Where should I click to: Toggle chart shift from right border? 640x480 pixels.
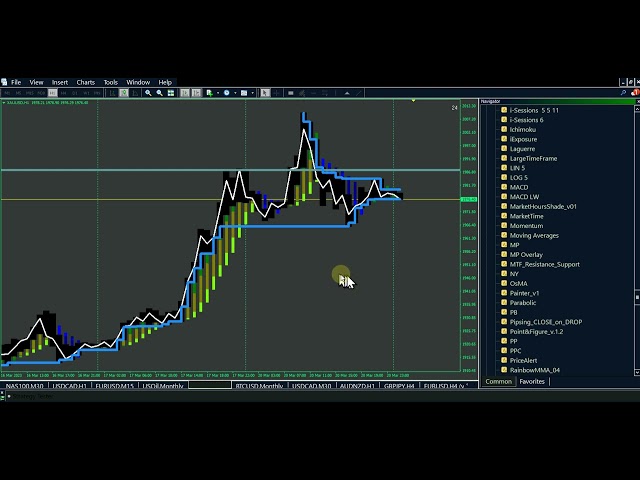(x=197, y=93)
